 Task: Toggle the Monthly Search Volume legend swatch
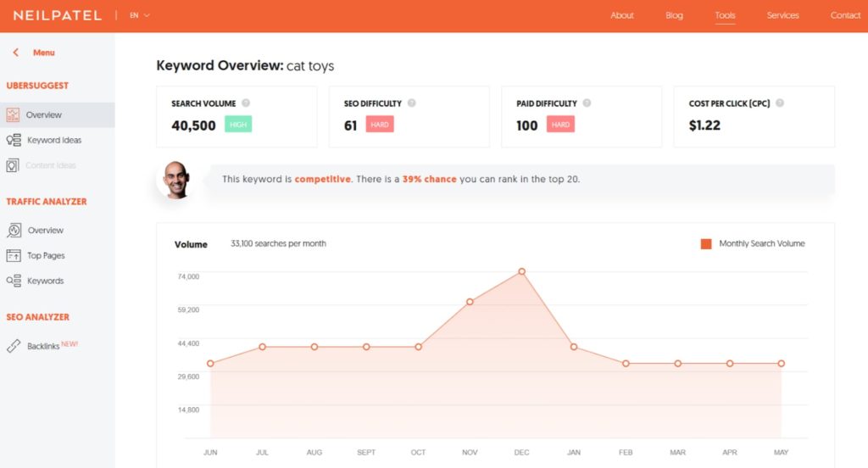(x=706, y=244)
